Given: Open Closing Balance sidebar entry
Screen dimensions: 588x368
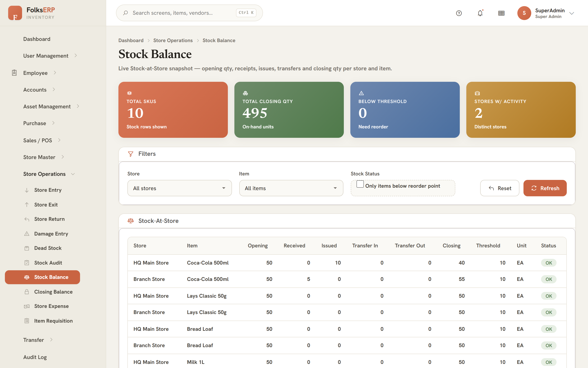Looking at the screenshot, I should click(53, 292).
